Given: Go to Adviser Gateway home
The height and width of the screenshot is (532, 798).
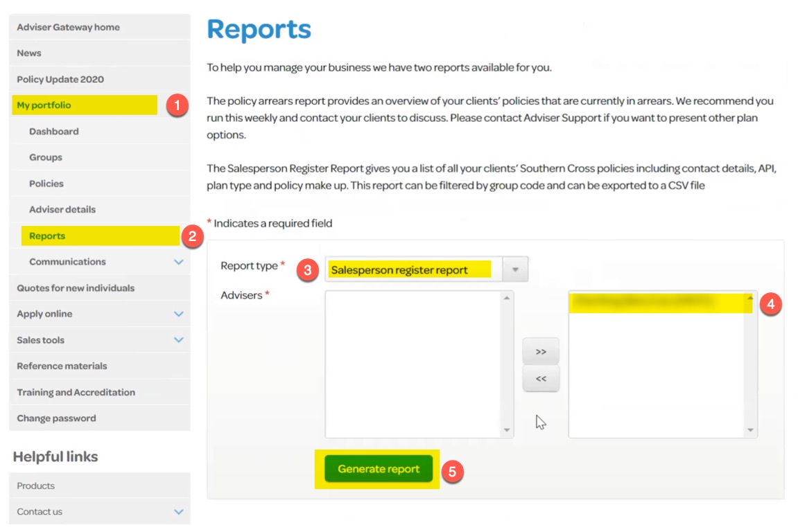Looking at the screenshot, I should click(x=68, y=27).
